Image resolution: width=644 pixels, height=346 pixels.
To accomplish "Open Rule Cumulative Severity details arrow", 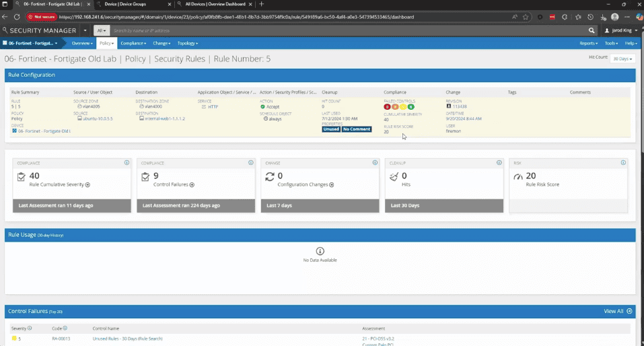I will coord(87,185).
